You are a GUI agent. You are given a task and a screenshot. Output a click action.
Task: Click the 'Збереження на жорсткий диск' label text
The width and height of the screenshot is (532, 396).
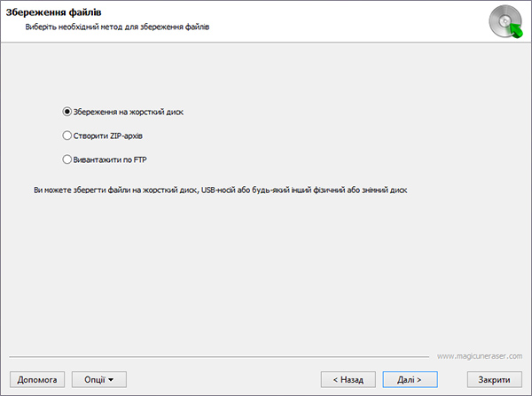pos(129,112)
